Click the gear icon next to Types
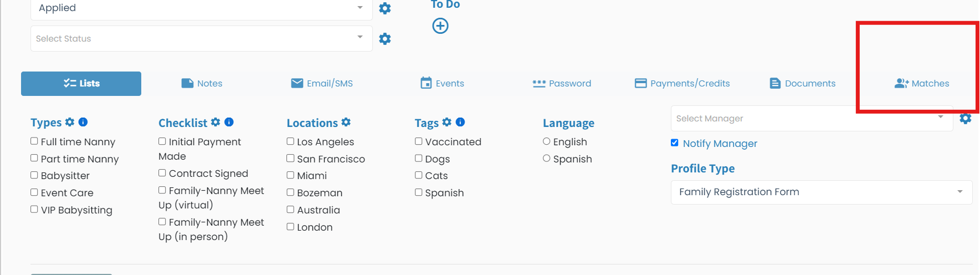980x275 pixels. (x=70, y=122)
